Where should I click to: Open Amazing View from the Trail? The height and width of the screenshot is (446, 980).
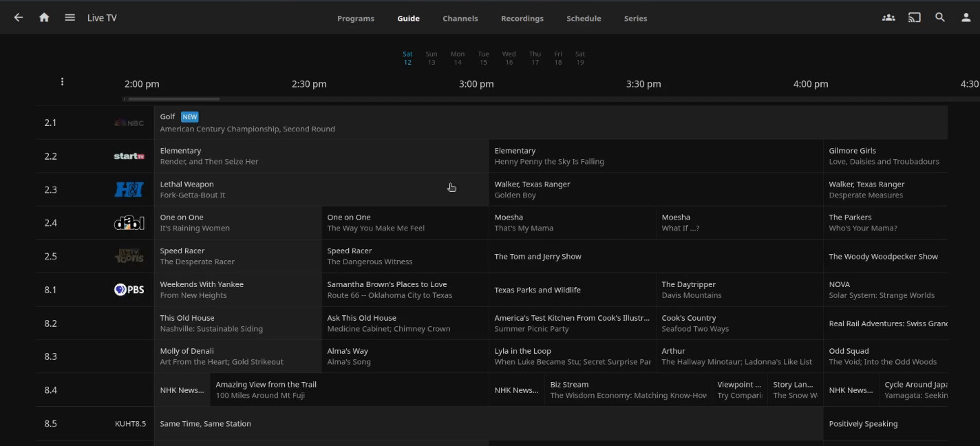click(x=350, y=390)
